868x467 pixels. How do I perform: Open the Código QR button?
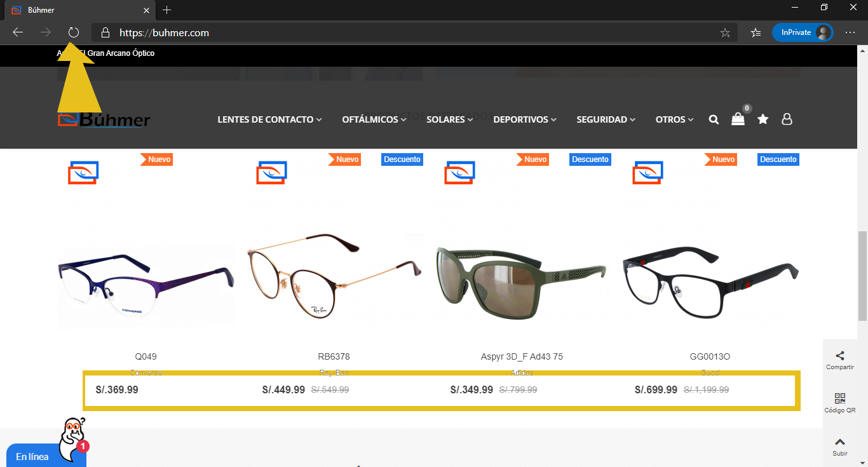pos(840,403)
